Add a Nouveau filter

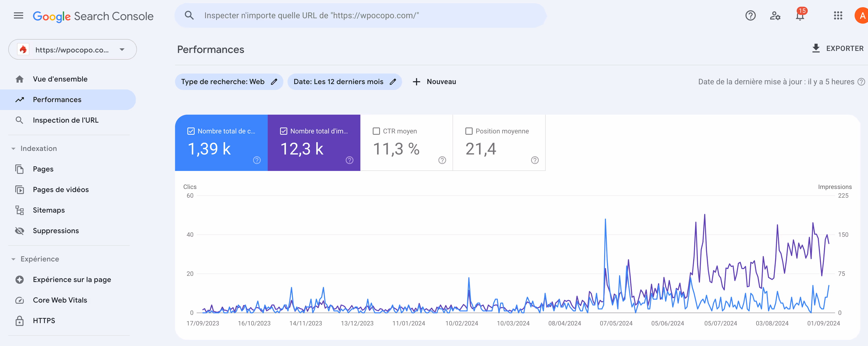tap(434, 82)
